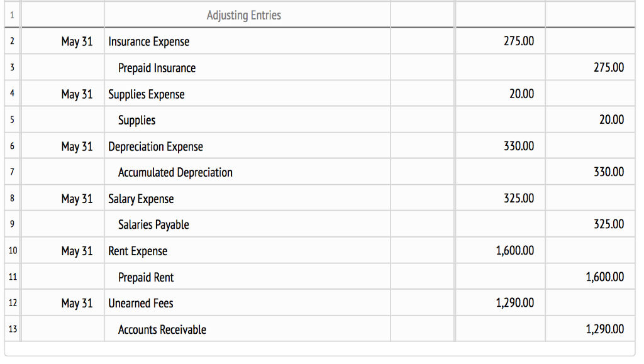The width and height of the screenshot is (644, 364).
Task: Select the Supplies account cell
Action: coord(136,119)
